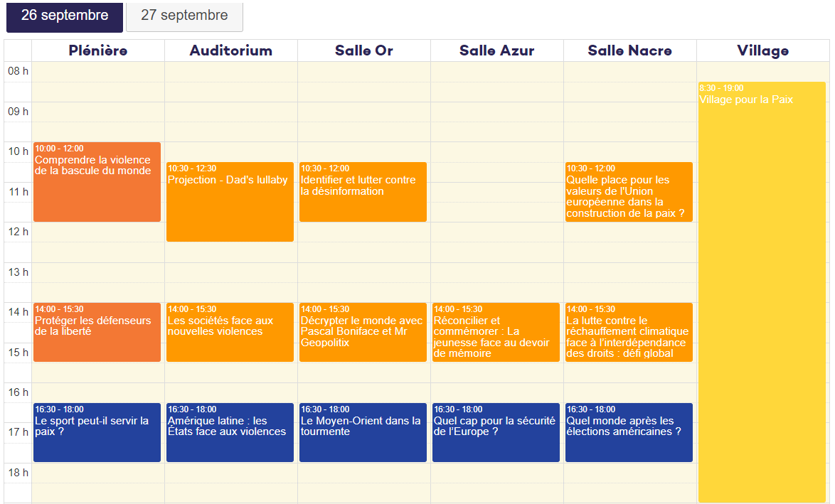Open 'Le Moyen-Orient dans la tourmente' session
The height and width of the screenshot is (504, 835).
pos(363,432)
